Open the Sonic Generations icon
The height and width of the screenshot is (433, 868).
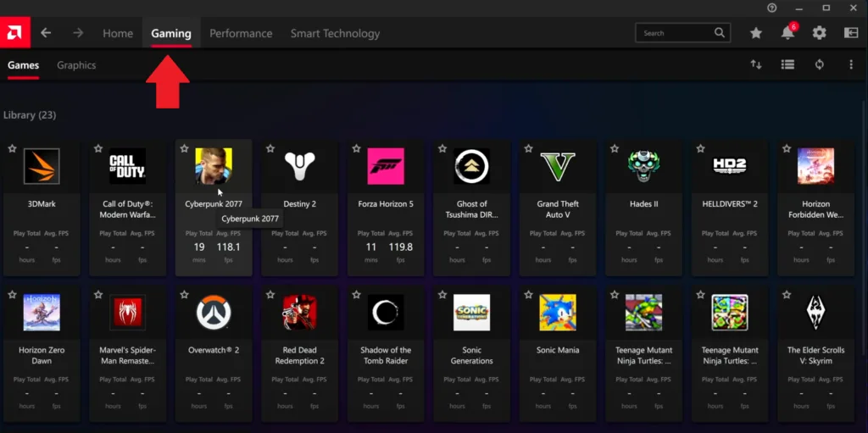[471, 313]
